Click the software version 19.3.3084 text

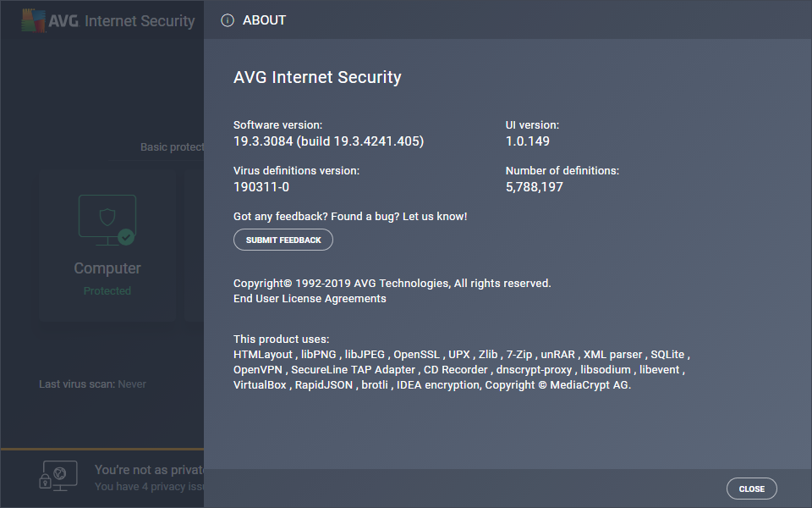pos(328,141)
